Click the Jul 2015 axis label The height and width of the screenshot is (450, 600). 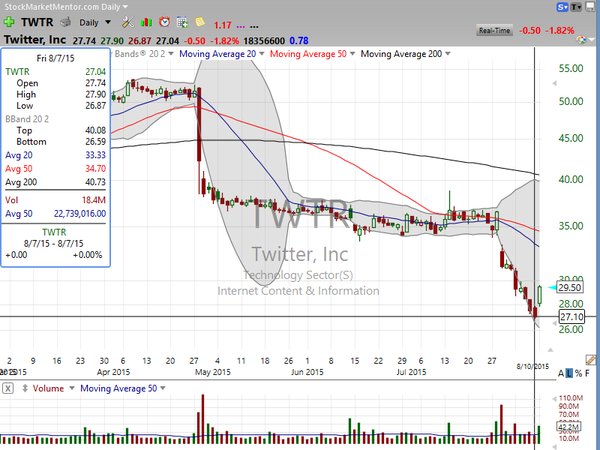(411, 372)
